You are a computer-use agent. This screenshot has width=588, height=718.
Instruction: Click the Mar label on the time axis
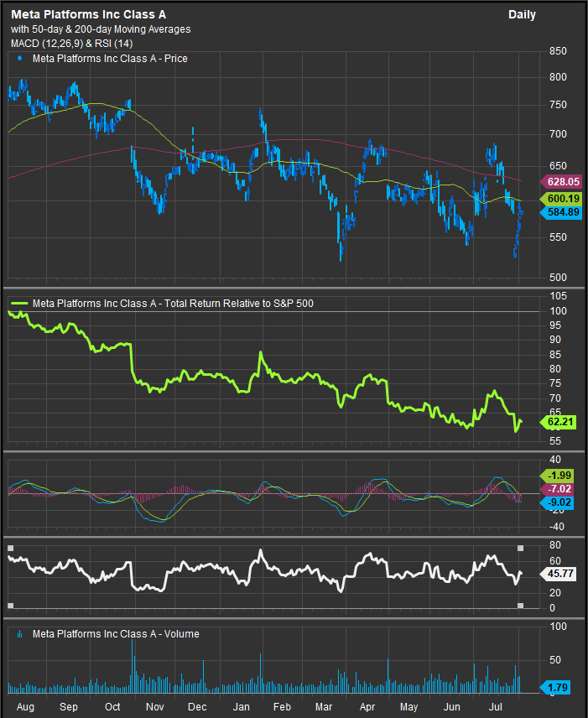[324, 706]
